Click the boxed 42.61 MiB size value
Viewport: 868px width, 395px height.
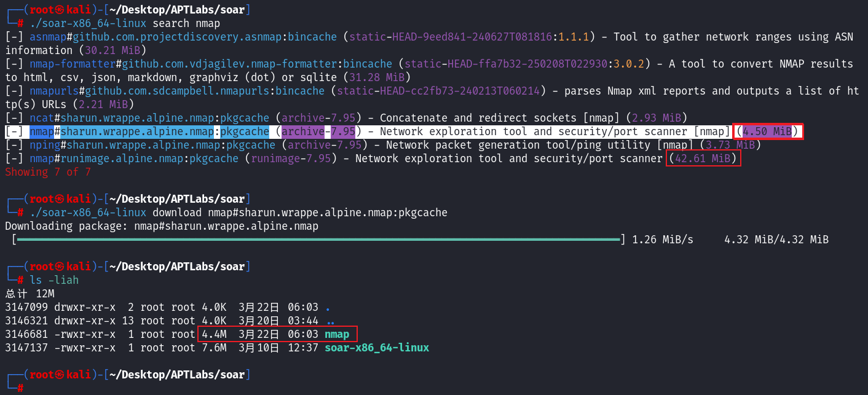click(x=704, y=158)
